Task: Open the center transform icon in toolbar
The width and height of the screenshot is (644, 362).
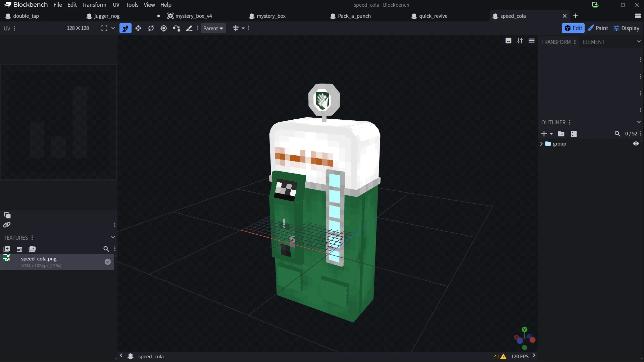Action: pos(236,28)
